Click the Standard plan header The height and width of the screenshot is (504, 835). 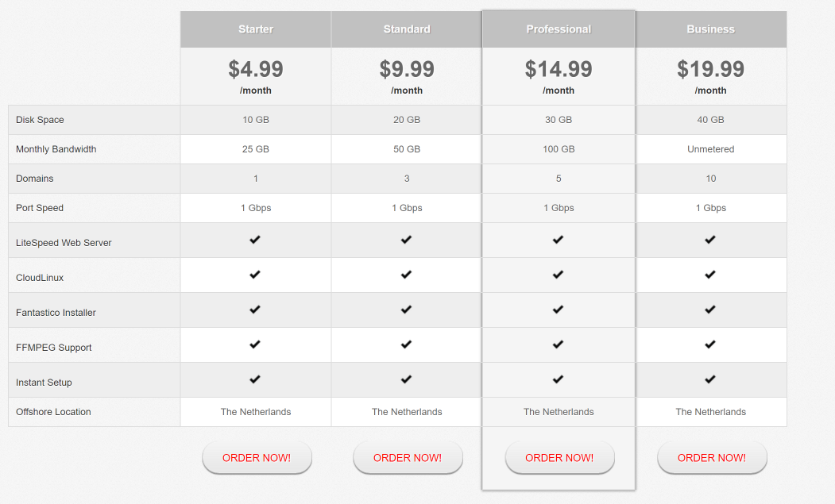(x=406, y=29)
